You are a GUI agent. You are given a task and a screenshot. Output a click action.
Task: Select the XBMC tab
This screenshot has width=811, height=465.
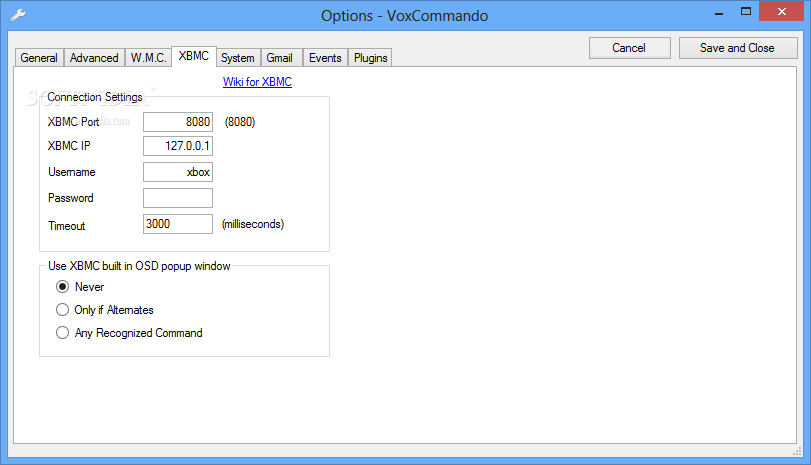tap(193, 56)
